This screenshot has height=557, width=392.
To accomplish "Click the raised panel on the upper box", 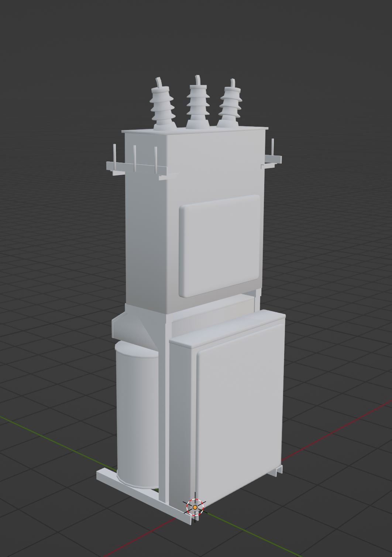I will coord(220,246).
